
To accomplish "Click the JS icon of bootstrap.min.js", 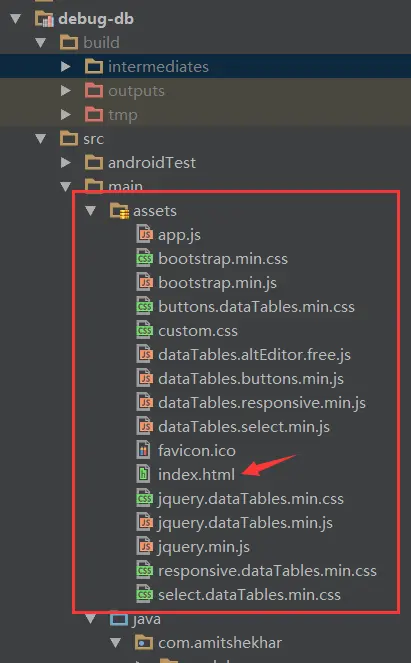I will (x=144, y=282).
